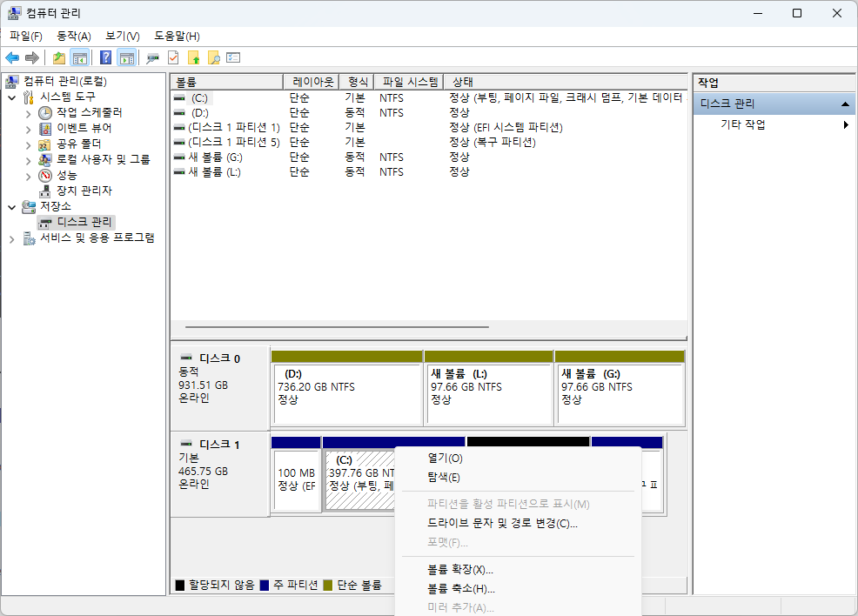Click the document-with-checkmark properties icon
The width and height of the screenshot is (858, 616).
coord(173,57)
